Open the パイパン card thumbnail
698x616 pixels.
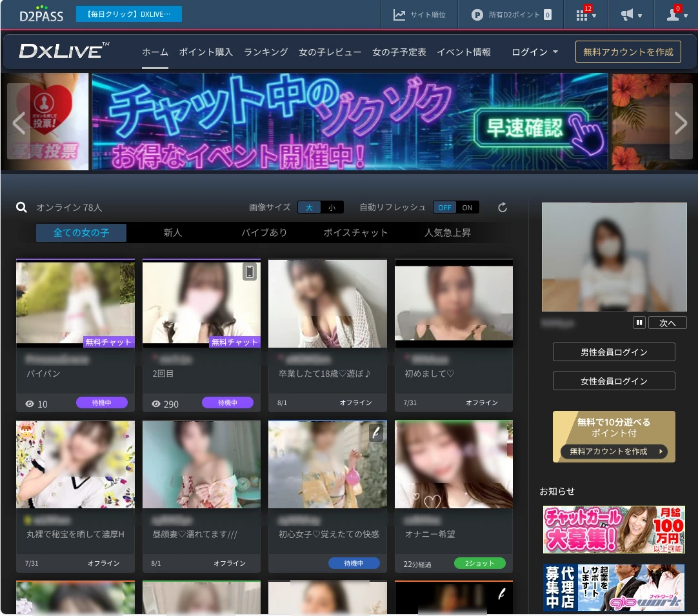point(75,304)
